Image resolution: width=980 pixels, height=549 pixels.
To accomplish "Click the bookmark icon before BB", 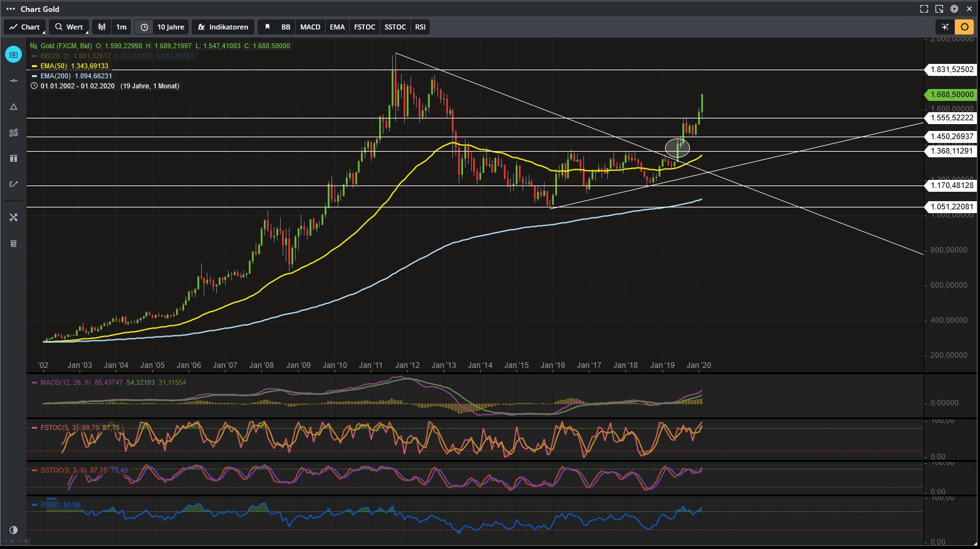I will click(x=268, y=27).
